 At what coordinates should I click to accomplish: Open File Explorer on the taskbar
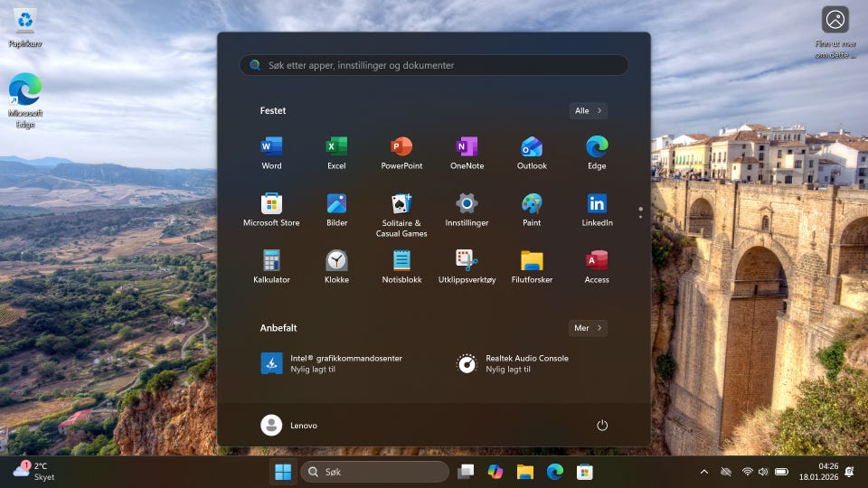(524, 472)
